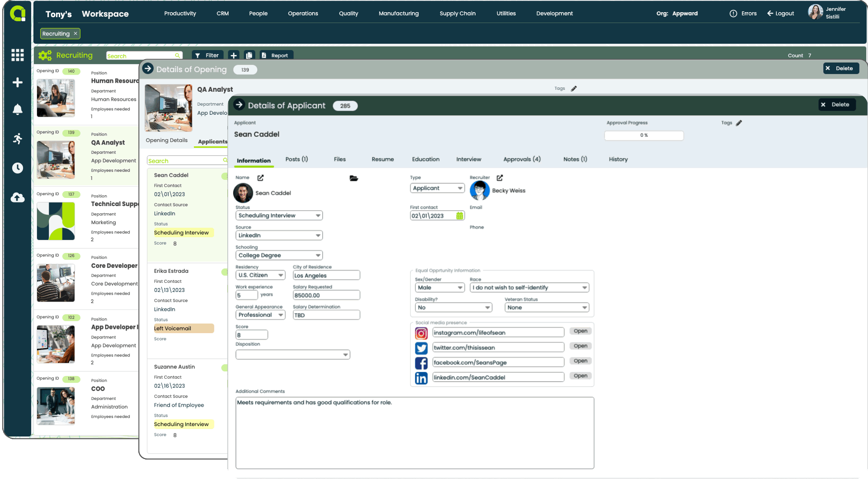The image size is (868, 488).
Task: Click Open next to instagram link
Action: 580,331
